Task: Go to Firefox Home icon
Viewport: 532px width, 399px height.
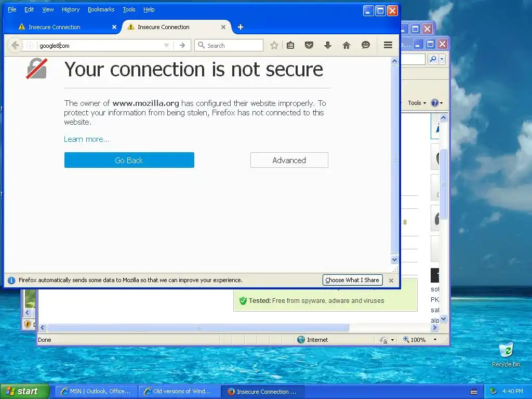Action: coord(347,45)
